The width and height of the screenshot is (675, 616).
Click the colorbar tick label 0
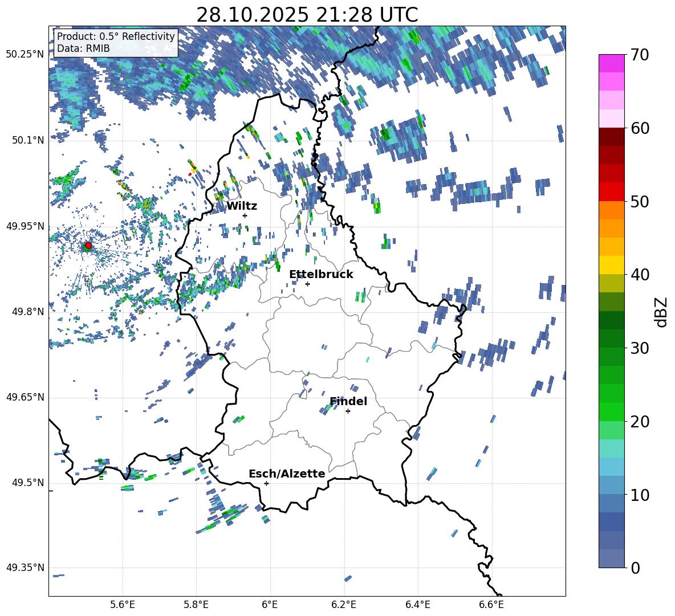click(x=635, y=568)
